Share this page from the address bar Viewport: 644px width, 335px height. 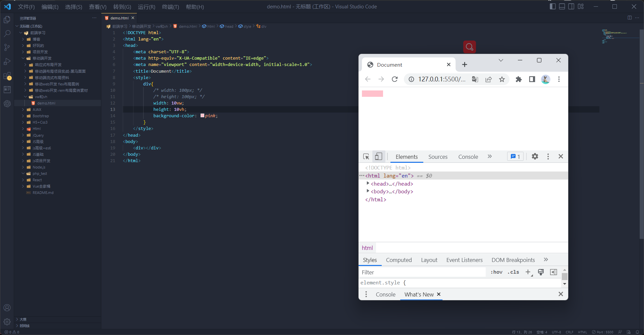[488, 79]
